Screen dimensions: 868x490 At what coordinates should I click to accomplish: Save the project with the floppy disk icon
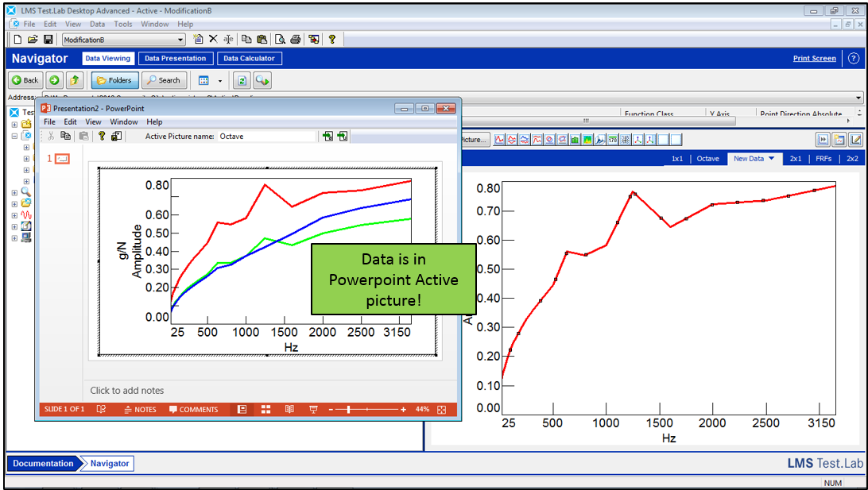pyautogui.click(x=48, y=39)
